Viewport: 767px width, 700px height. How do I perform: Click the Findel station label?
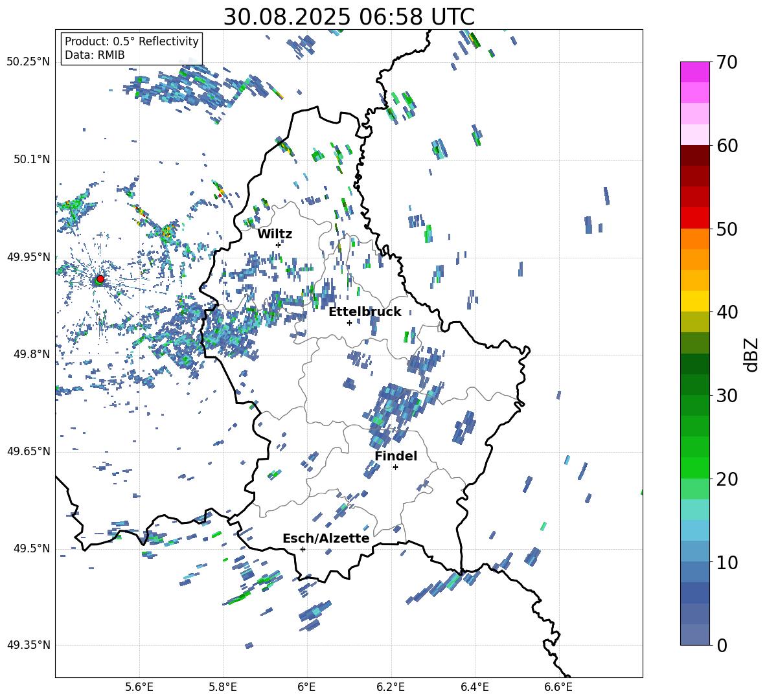coord(396,456)
